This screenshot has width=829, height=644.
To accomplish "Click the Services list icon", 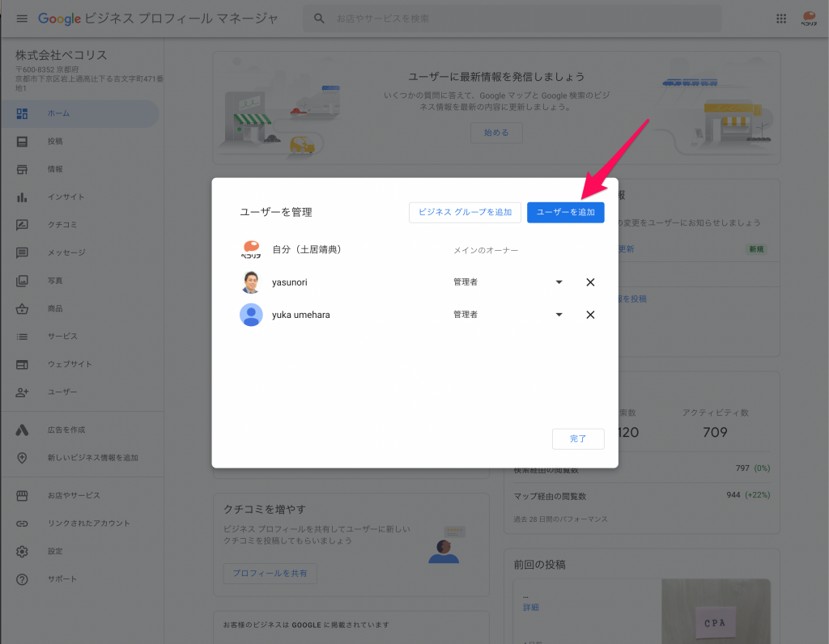I will click(22, 337).
